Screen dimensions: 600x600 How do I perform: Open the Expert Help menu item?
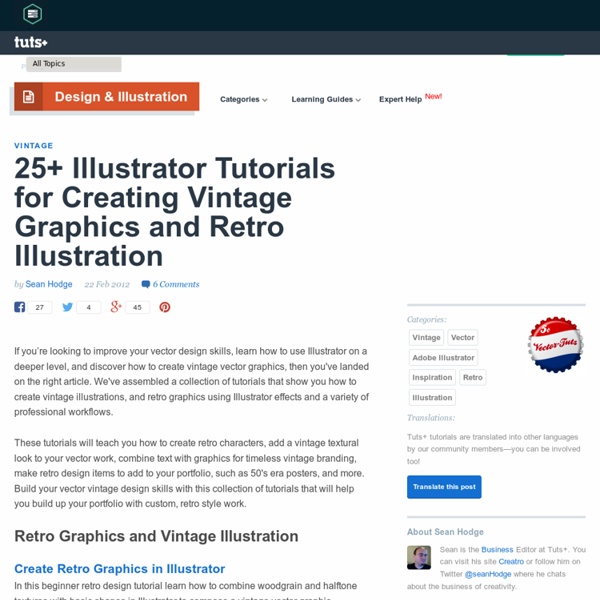point(400,99)
